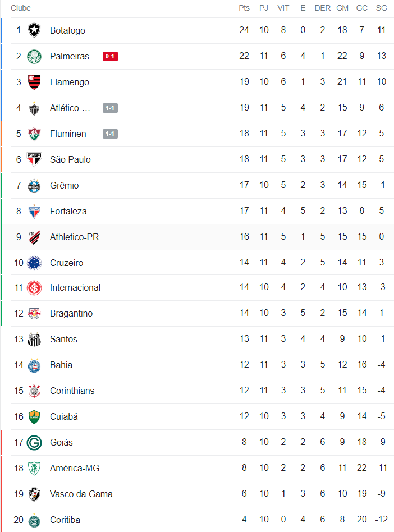394x532 pixels.
Task: Click the São Paulo club crest
Action: pos(34,159)
